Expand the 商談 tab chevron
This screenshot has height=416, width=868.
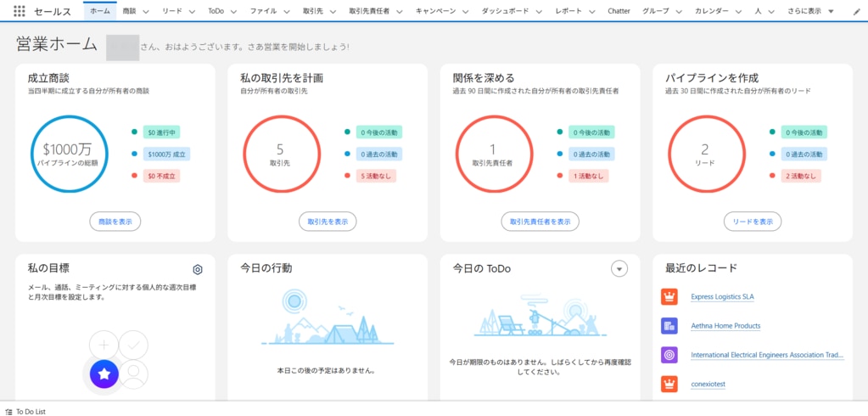point(148,12)
